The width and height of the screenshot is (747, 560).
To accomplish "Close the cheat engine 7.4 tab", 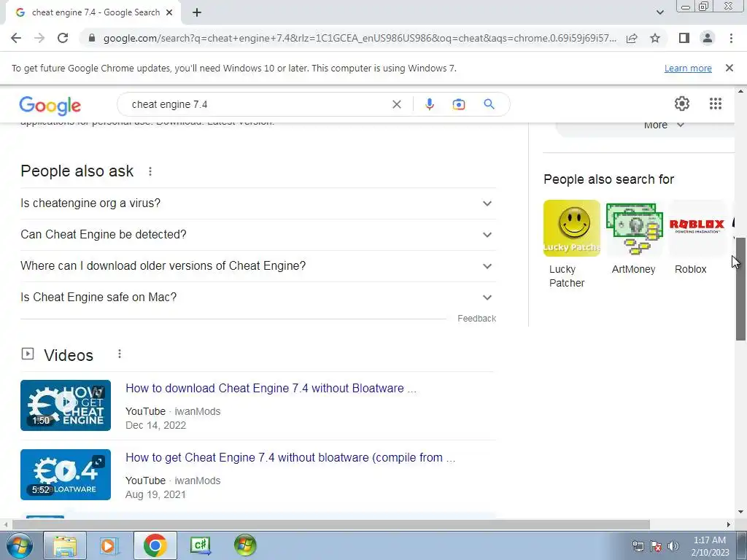I will 169,13.
